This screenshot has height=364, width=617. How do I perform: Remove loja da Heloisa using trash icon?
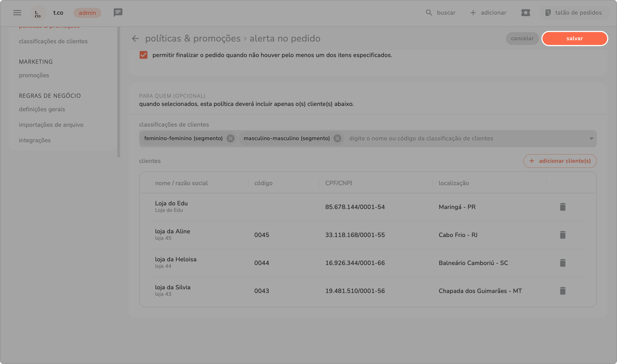[x=562, y=263]
